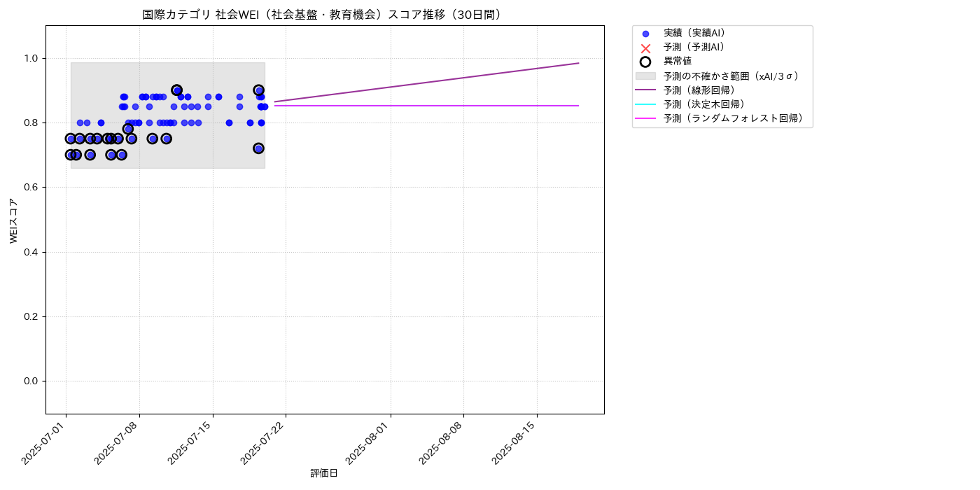
Task: Click the chart title text
Action: (324, 15)
